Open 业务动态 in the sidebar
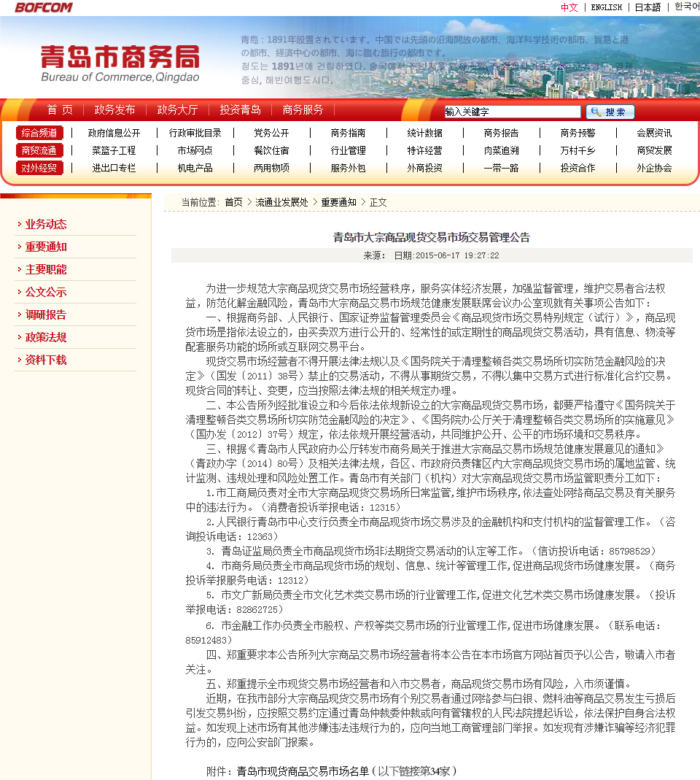The width and height of the screenshot is (700, 780). pos(46,224)
